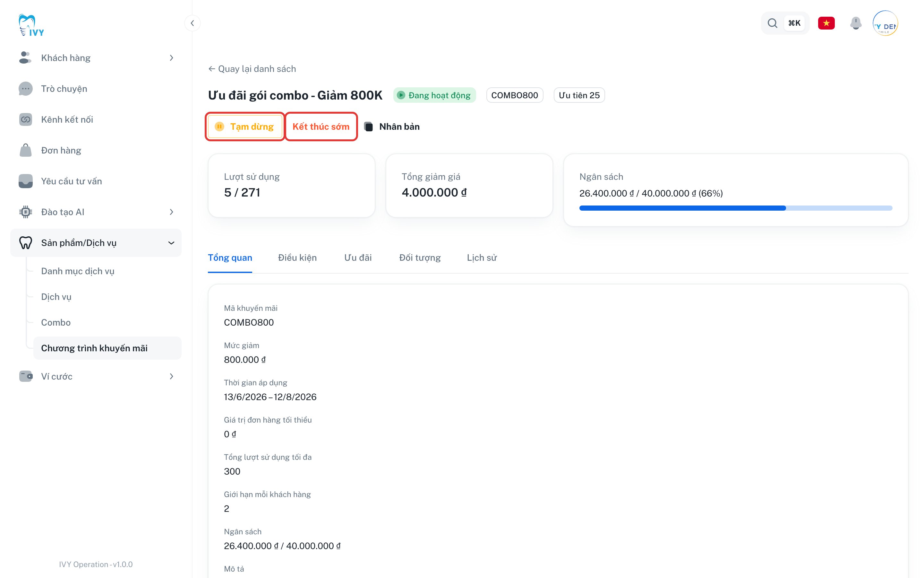Image resolution: width=924 pixels, height=578 pixels.
Task: Click Giá trị đơn hàng tối thiểu value 0 ₫
Action: point(230,434)
